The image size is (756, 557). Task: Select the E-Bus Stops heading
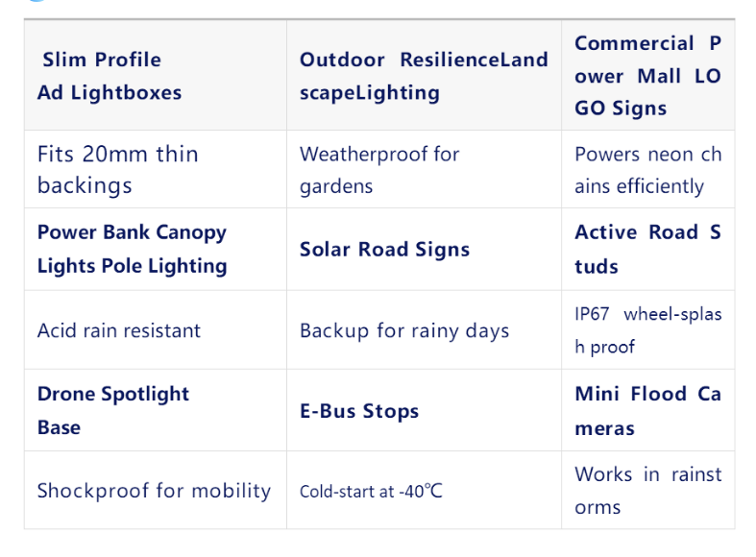[359, 411]
